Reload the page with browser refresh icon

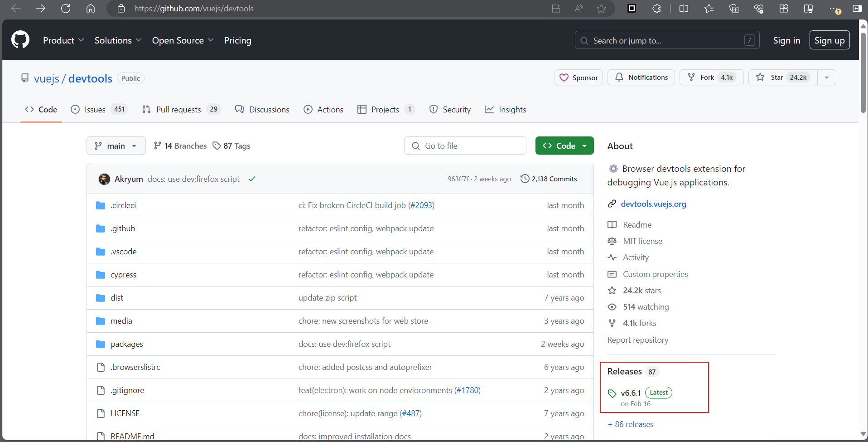tap(66, 9)
